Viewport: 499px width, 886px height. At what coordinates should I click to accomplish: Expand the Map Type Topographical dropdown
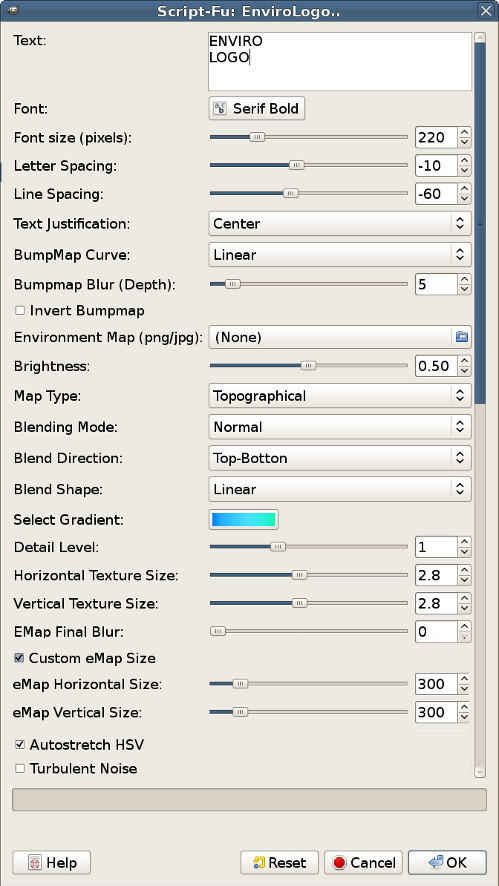340,396
